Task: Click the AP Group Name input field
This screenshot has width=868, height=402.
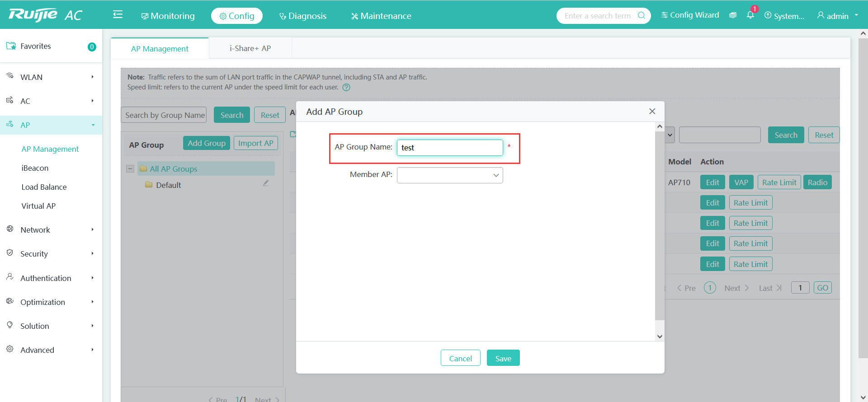Action: (449, 148)
